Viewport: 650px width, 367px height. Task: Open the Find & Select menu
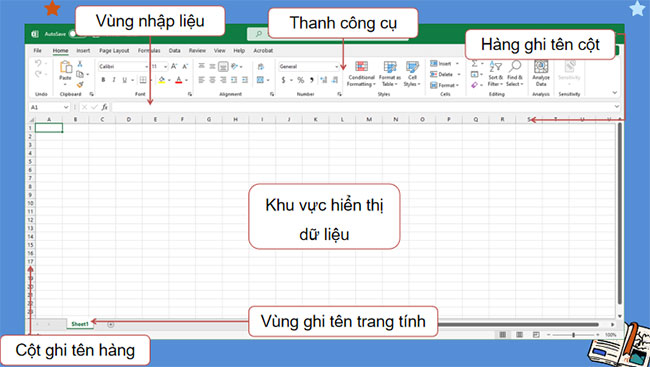[515, 73]
